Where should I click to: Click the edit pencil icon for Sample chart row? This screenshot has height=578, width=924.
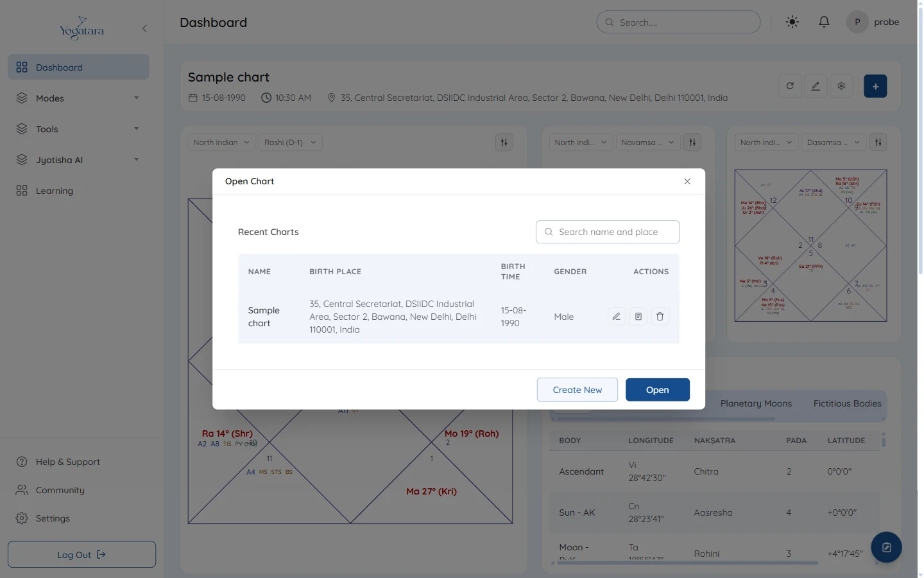tap(616, 317)
